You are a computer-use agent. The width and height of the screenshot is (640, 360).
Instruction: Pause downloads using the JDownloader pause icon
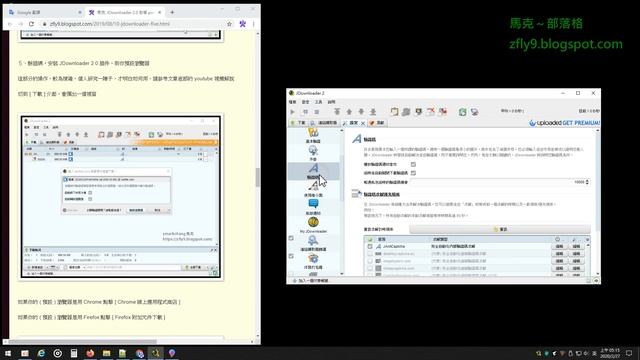coord(305,112)
